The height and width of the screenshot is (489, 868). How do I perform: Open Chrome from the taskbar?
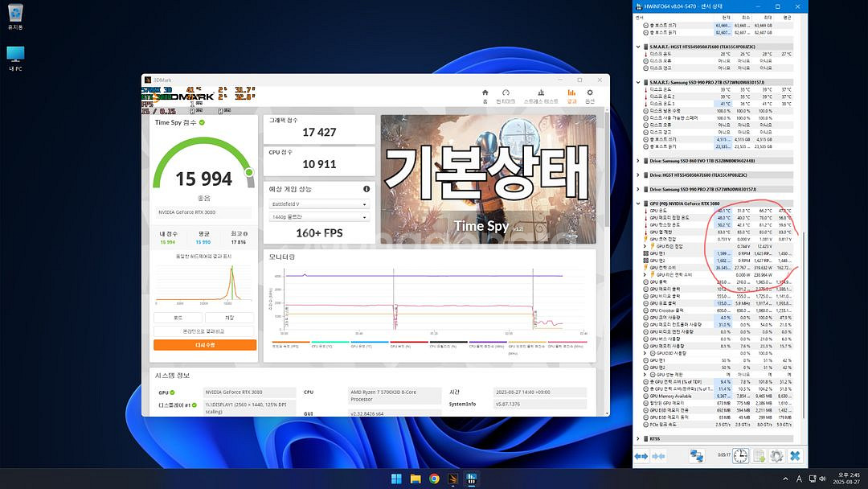click(x=434, y=479)
